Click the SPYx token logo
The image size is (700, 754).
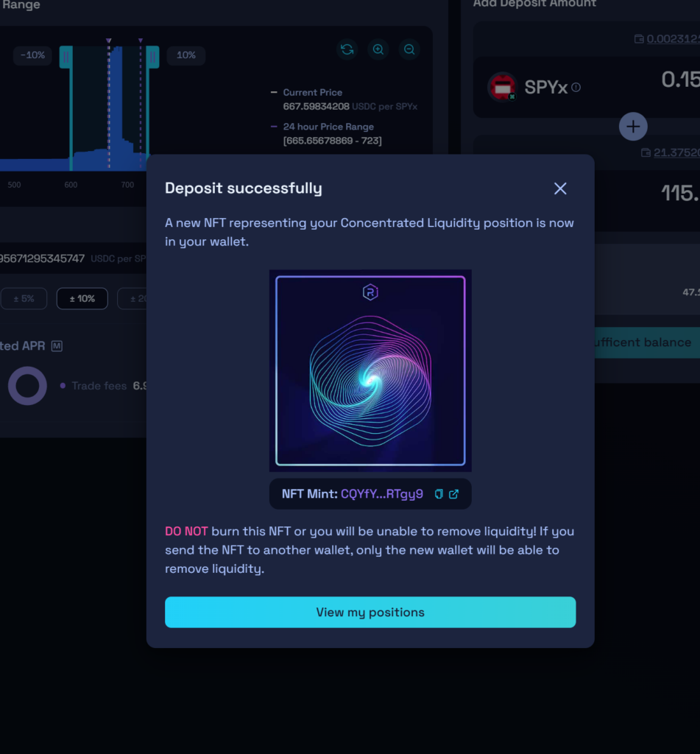(503, 87)
